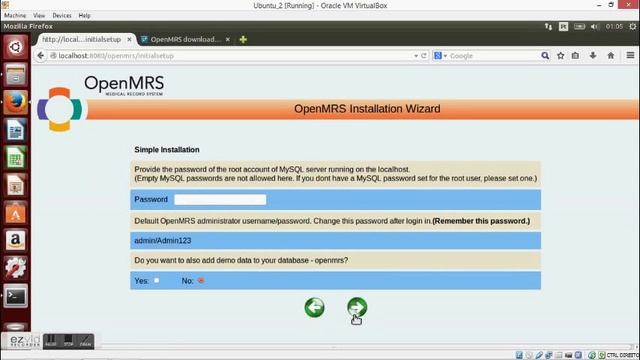This screenshot has height=360, width=640.
Task: Open the VirtualBox Machine menu
Action: point(15,16)
